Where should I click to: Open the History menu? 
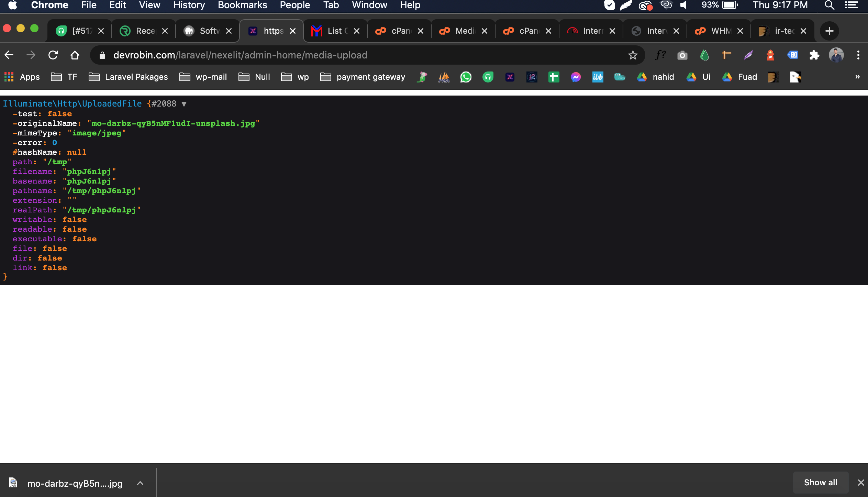(189, 5)
